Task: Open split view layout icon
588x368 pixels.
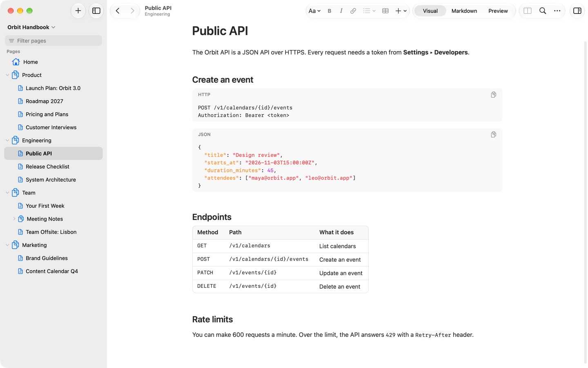Action: tap(528, 11)
